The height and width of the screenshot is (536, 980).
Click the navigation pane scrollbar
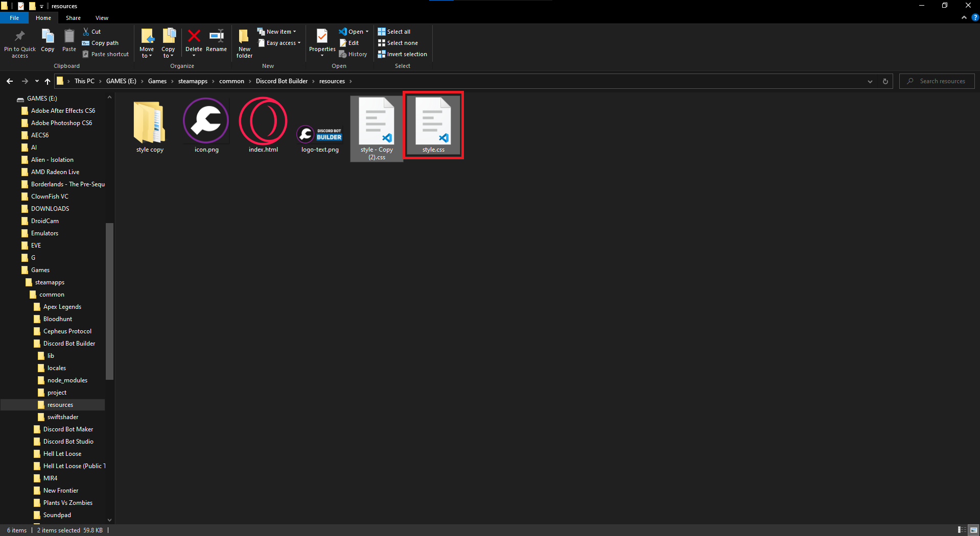[x=109, y=301]
